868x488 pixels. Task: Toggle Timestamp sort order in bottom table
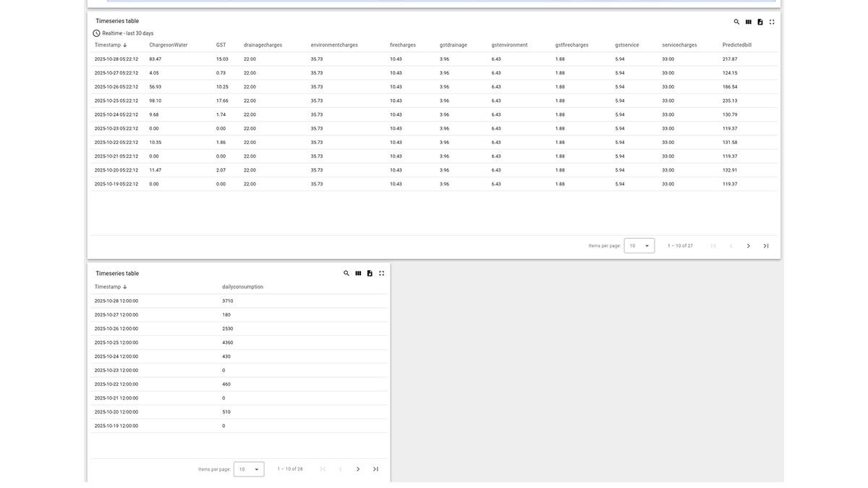click(109, 286)
